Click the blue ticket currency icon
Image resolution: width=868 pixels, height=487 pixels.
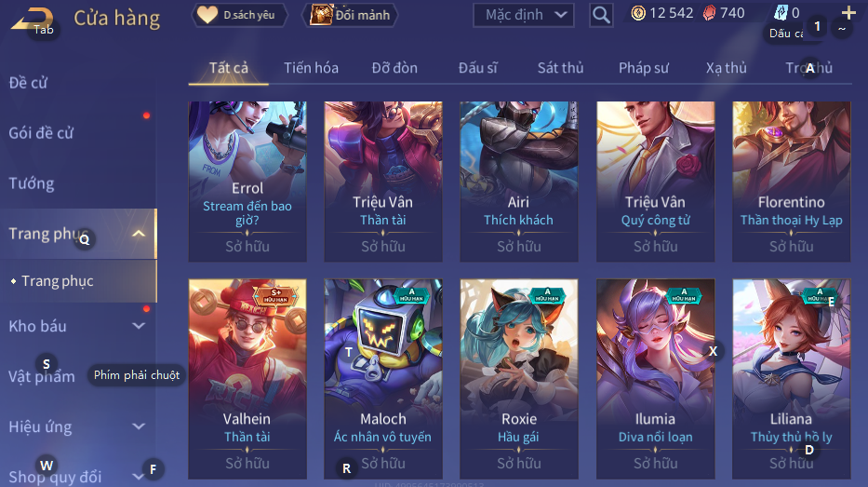781,12
